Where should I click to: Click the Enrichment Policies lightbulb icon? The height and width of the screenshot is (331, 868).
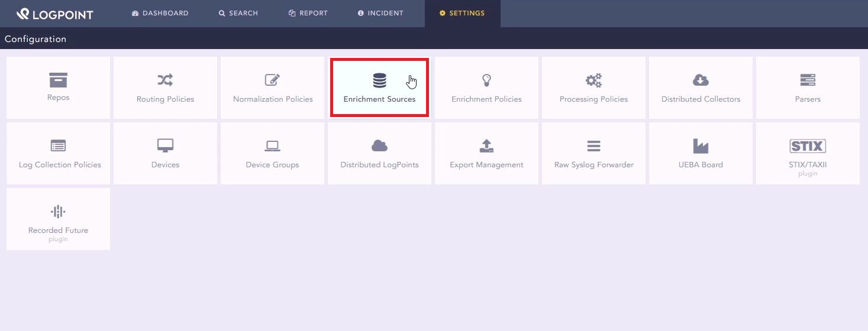point(486,80)
